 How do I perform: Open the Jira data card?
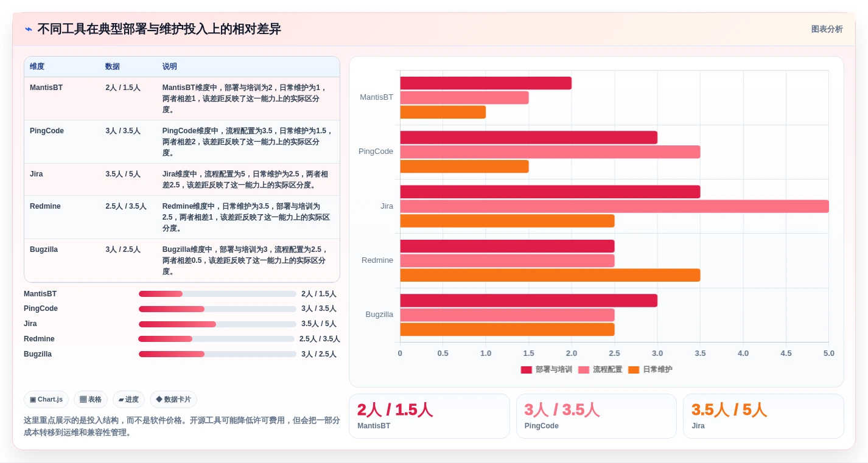tap(763, 416)
